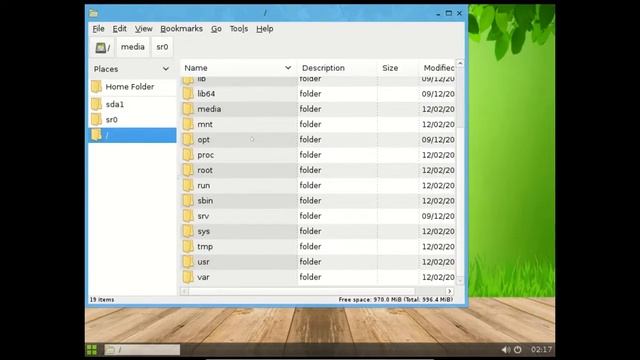Image resolution: width=640 pixels, height=360 pixels.
Task: Click the horizontal scrollbar right arrow
Action: [x=449, y=291]
